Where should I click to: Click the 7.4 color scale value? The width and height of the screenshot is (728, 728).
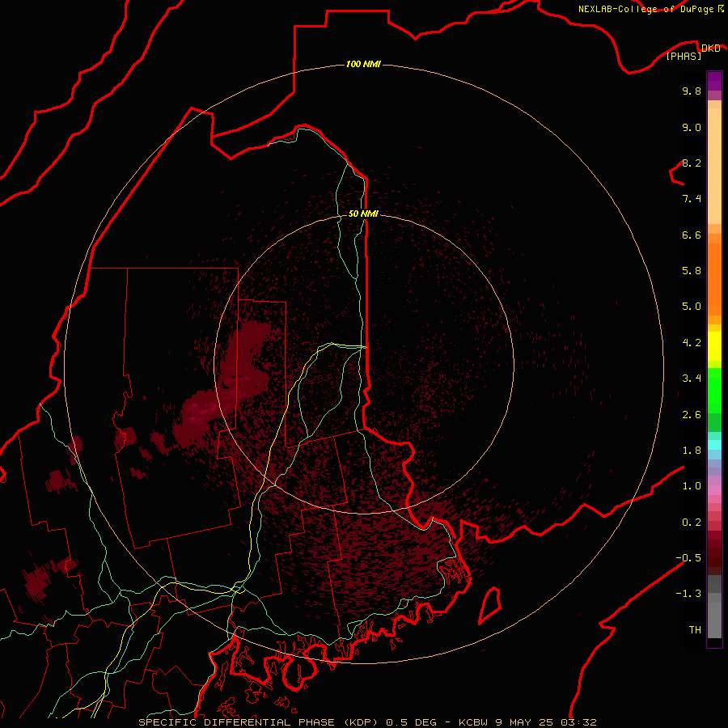tap(692, 199)
